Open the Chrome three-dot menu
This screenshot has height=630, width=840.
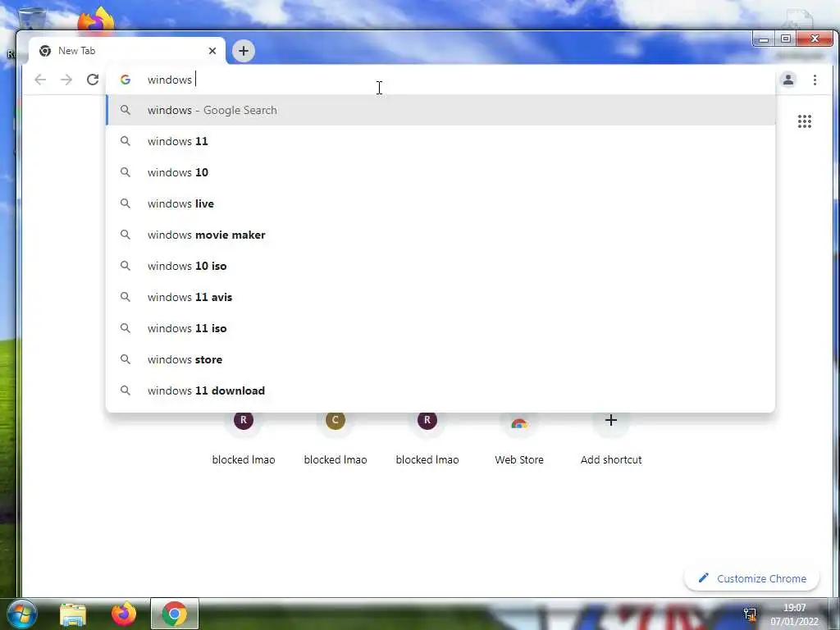pos(815,80)
